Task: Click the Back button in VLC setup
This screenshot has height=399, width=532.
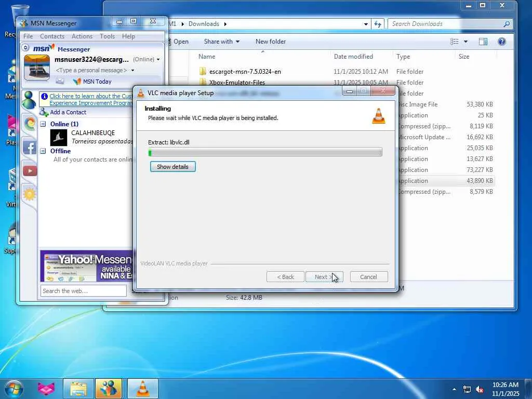Action: click(285, 277)
